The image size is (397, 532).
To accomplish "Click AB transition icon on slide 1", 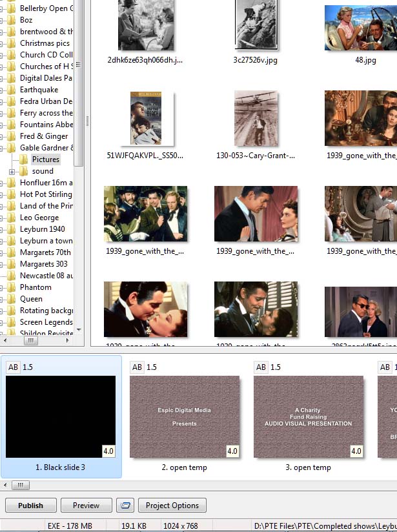I will coord(13,367).
